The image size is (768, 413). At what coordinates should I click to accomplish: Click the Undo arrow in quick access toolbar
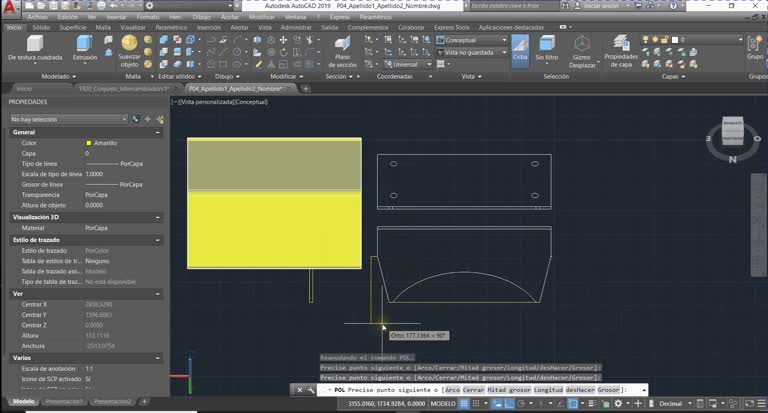pos(114,6)
